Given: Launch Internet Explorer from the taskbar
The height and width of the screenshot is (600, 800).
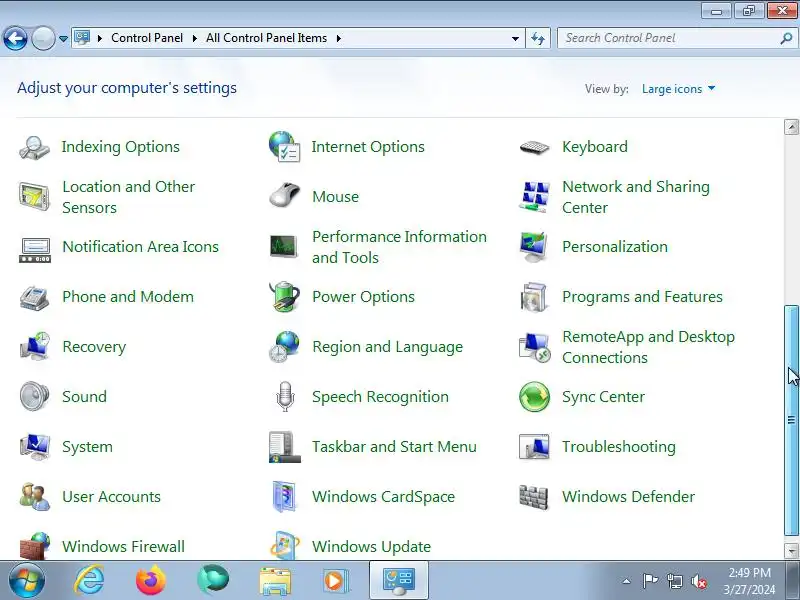Looking at the screenshot, I should [89, 581].
